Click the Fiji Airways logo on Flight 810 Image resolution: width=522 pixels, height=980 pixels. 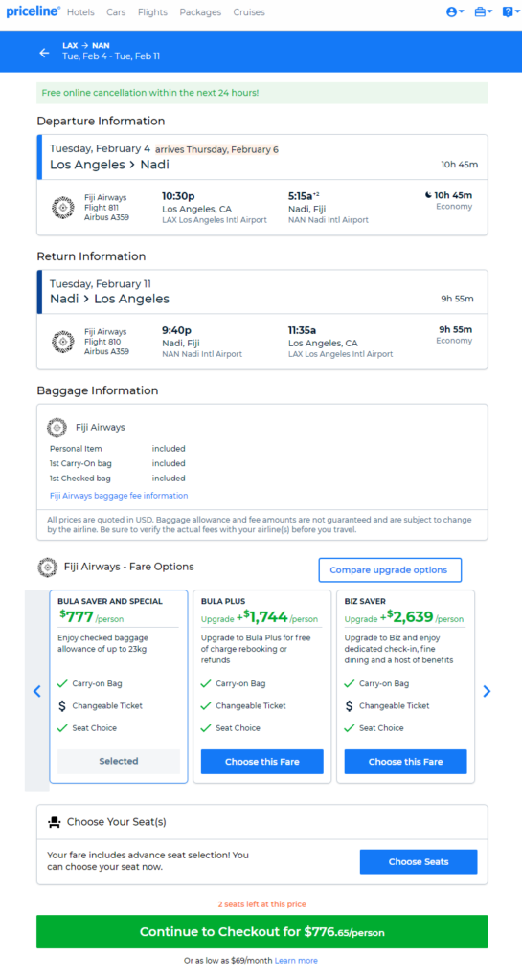point(63,342)
